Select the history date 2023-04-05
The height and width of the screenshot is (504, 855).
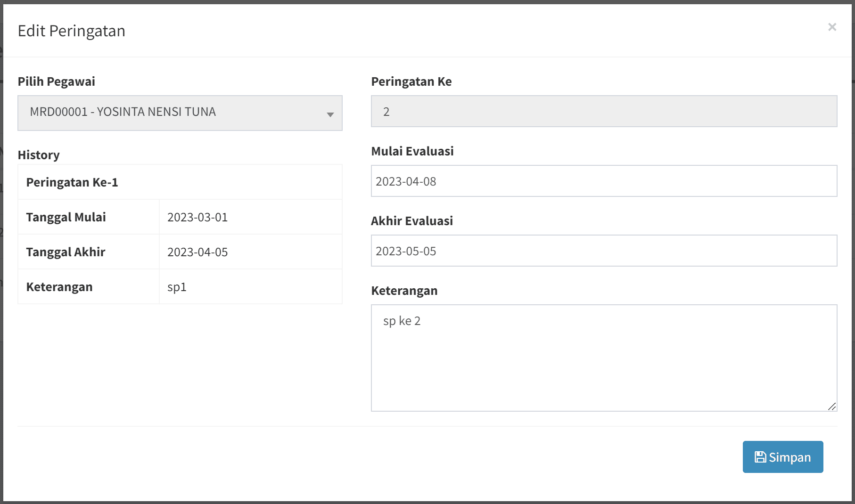[x=197, y=252]
